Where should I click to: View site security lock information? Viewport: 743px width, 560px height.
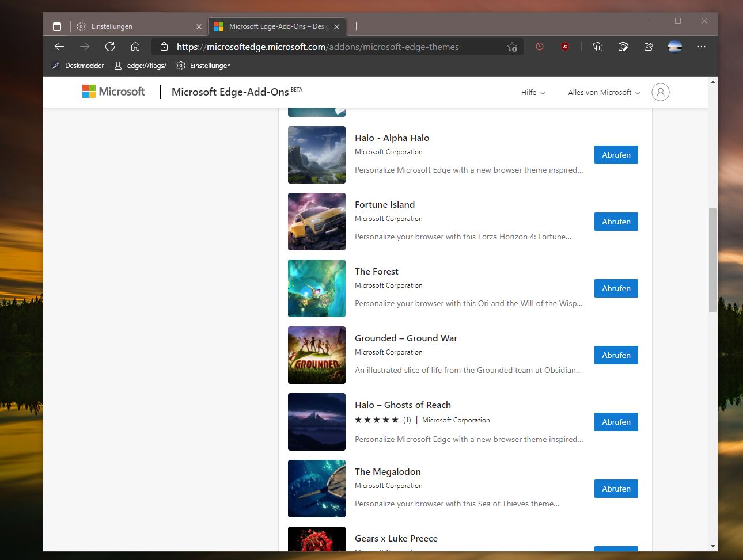164,47
